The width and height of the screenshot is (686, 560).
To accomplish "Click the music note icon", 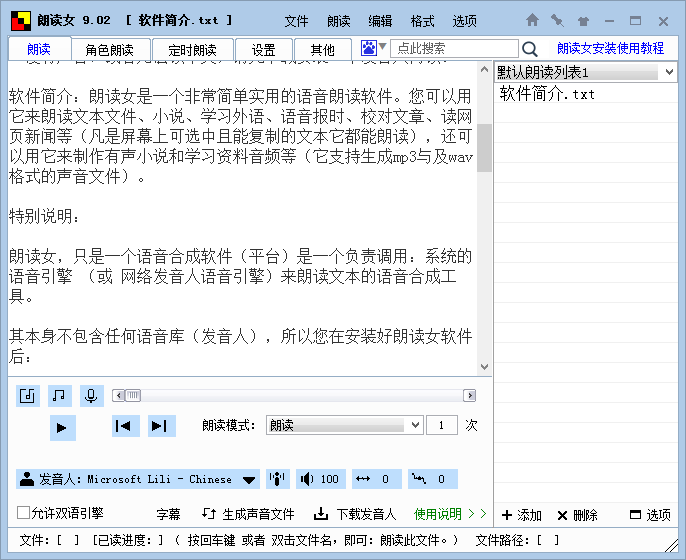I will [60, 396].
